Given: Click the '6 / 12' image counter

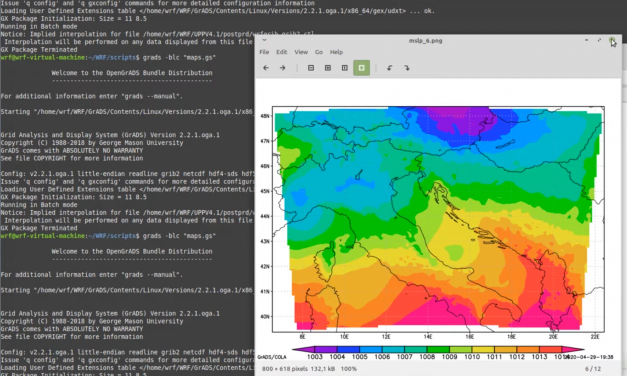Looking at the screenshot, I should click(x=593, y=369).
